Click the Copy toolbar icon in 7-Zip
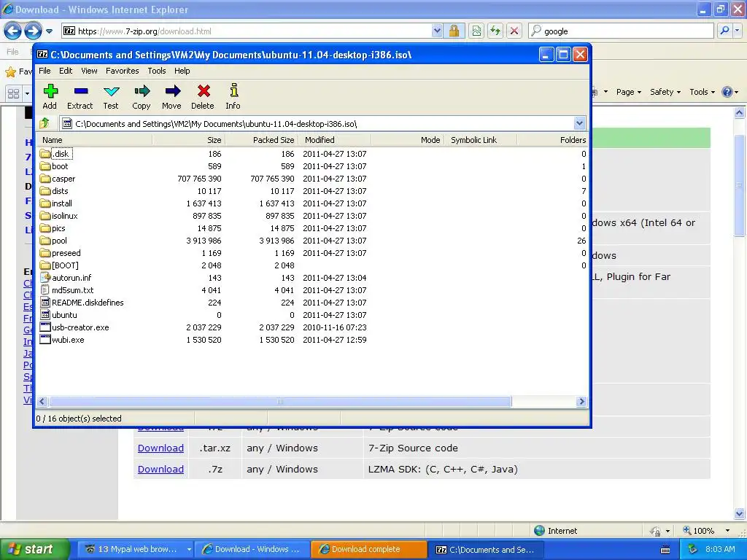 pyautogui.click(x=142, y=90)
